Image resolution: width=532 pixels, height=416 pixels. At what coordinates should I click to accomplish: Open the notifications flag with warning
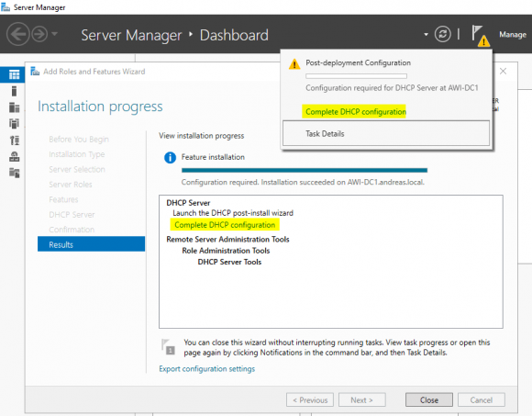[x=480, y=35]
